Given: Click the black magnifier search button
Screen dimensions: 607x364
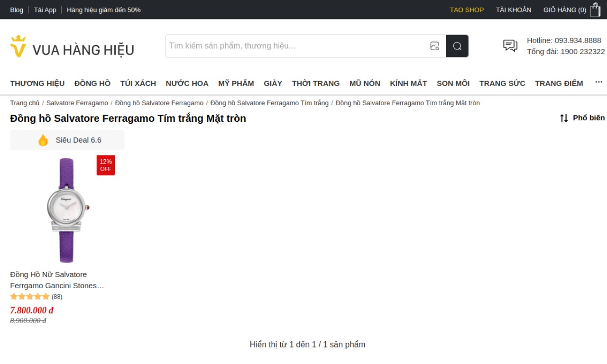Looking at the screenshot, I should pyautogui.click(x=457, y=46).
